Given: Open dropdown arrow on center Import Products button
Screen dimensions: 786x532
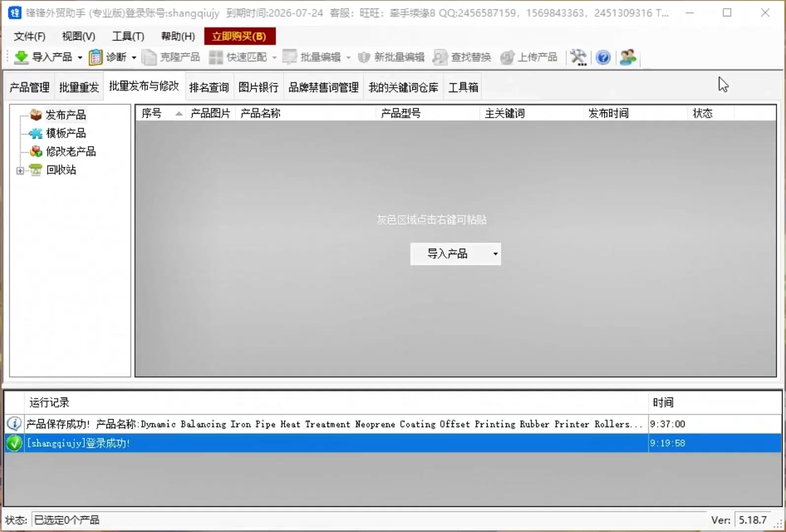Looking at the screenshot, I should pyautogui.click(x=495, y=254).
